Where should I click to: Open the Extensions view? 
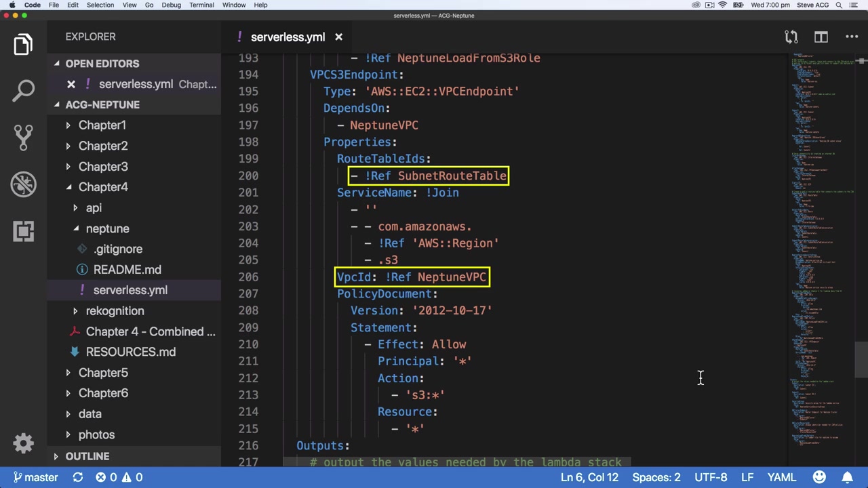(x=23, y=231)
